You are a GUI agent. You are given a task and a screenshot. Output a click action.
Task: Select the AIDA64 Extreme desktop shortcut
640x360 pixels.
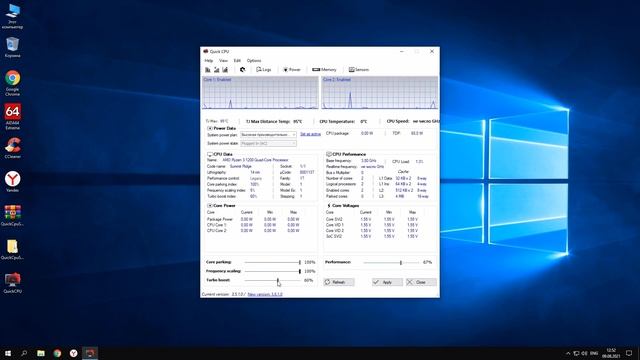pos(12,116)
